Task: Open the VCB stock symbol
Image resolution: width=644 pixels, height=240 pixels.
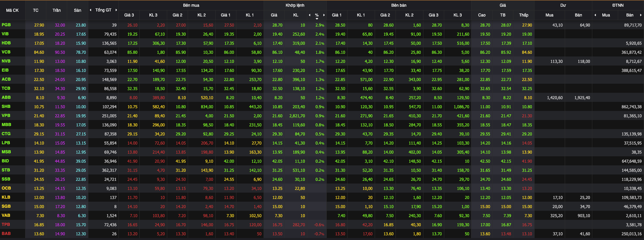Action: point(6,52)
